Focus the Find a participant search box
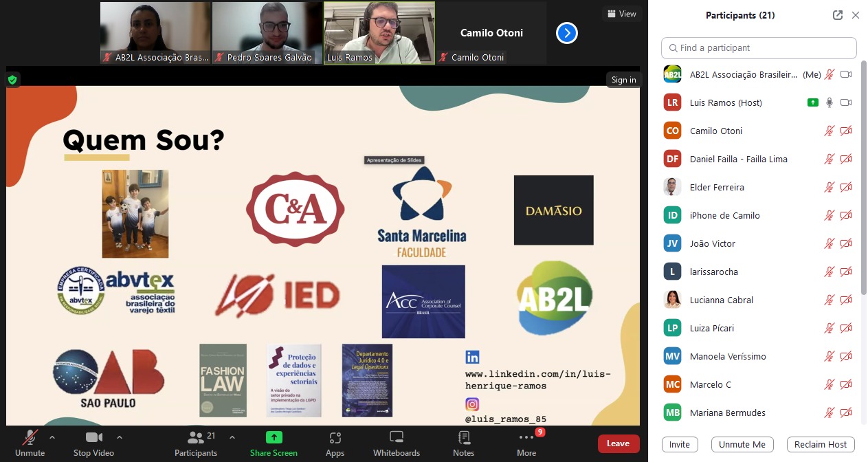868x462 pixels. click(759, 48)
